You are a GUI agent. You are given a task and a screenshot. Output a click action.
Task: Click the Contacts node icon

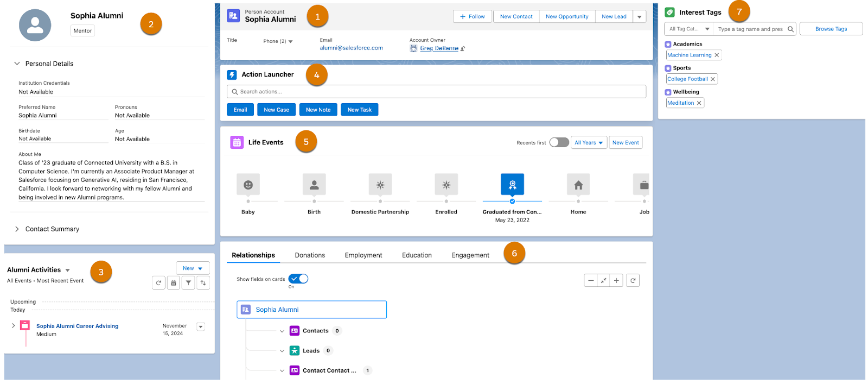coord(295,331)
